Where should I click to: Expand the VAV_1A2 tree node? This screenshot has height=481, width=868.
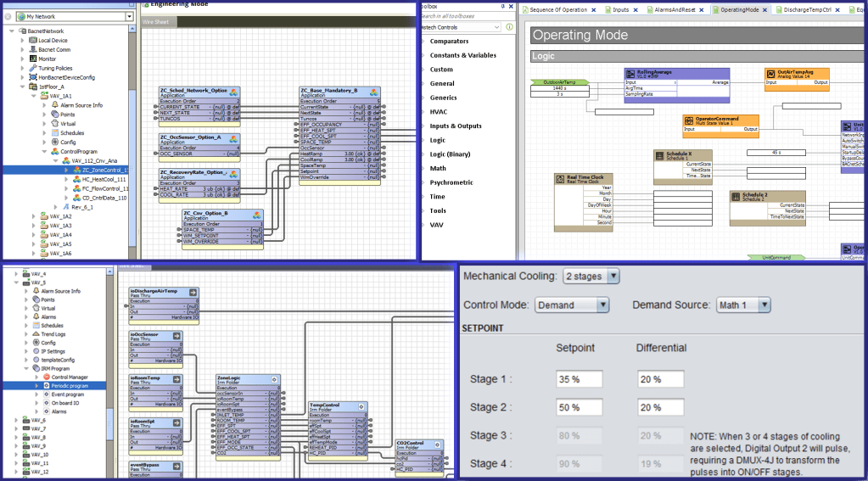pyautogui.click(x=34, y=216)
